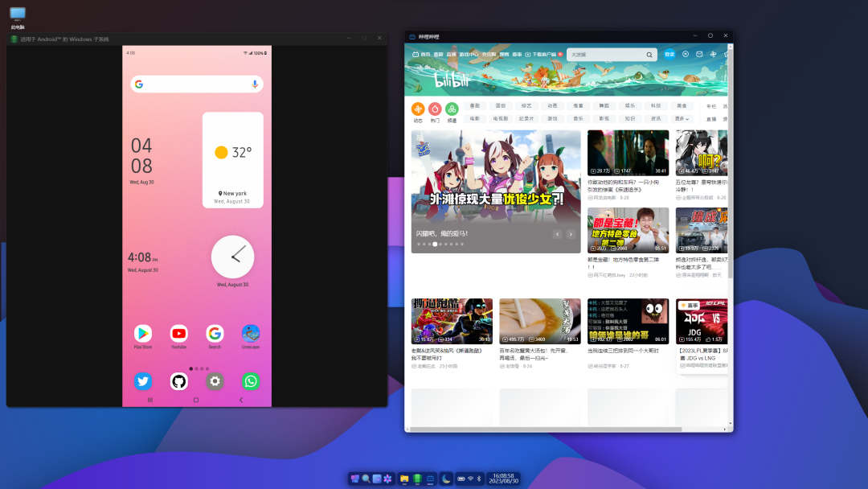Open Play Store app on Android home

click(143, 334)
